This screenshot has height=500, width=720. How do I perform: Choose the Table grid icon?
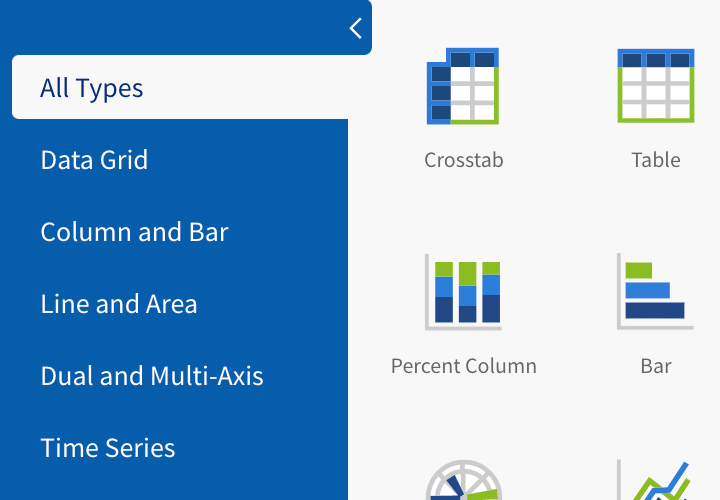[656, 87]
